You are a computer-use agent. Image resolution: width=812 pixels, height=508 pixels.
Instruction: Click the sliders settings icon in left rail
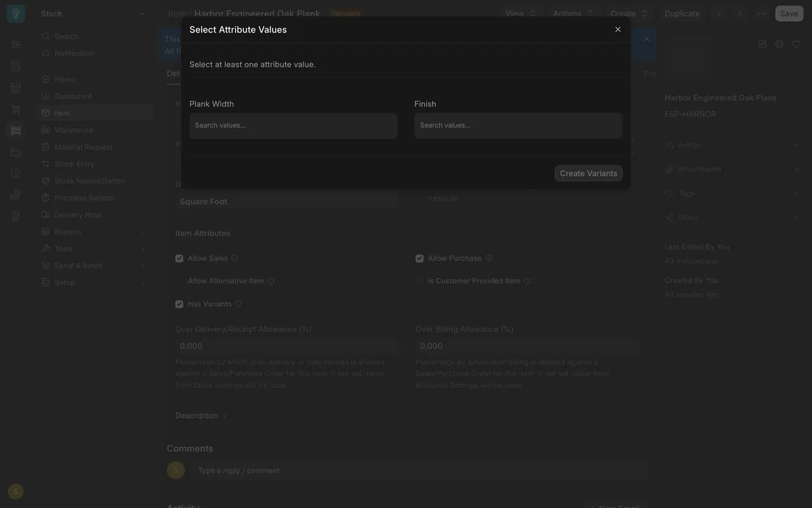pyautogui.click(x=16, y=44)
